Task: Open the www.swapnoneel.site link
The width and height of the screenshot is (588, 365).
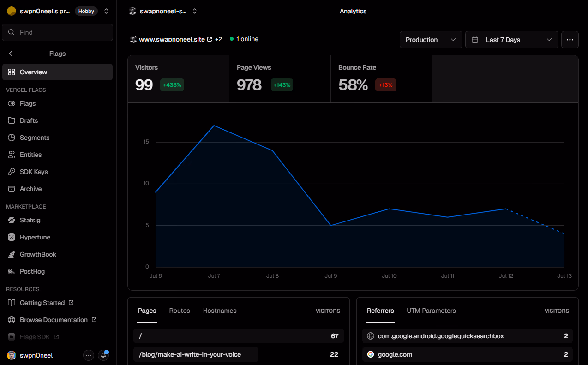Action: [175, 39]
